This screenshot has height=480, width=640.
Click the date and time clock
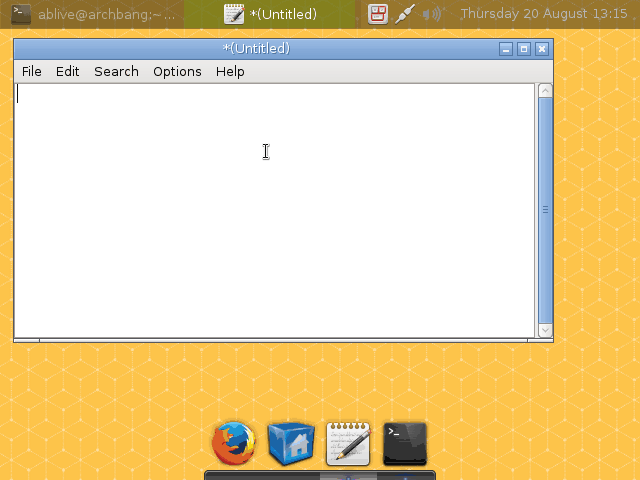point(543,14)
